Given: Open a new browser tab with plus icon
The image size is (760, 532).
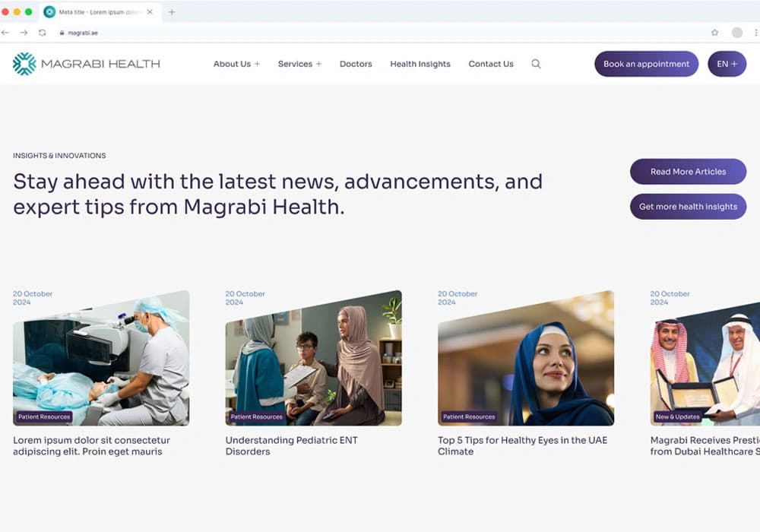Looking at the screenshot, I should (x=172, y=12).
